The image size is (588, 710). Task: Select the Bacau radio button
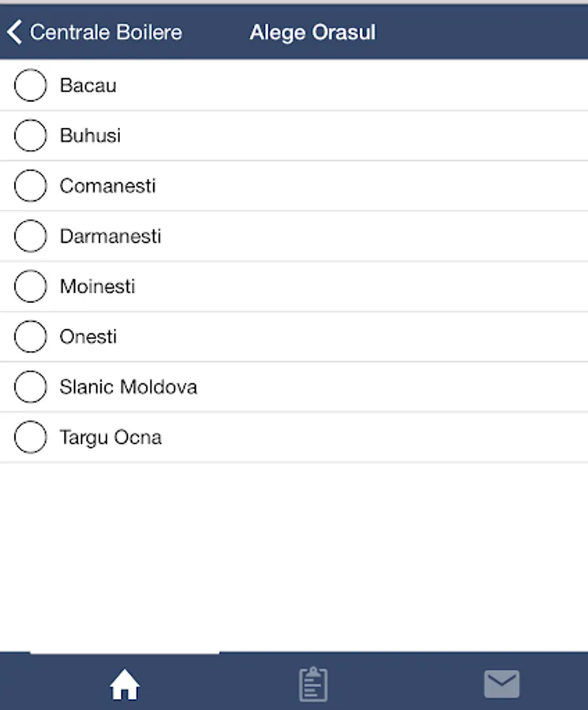point(31,85)
